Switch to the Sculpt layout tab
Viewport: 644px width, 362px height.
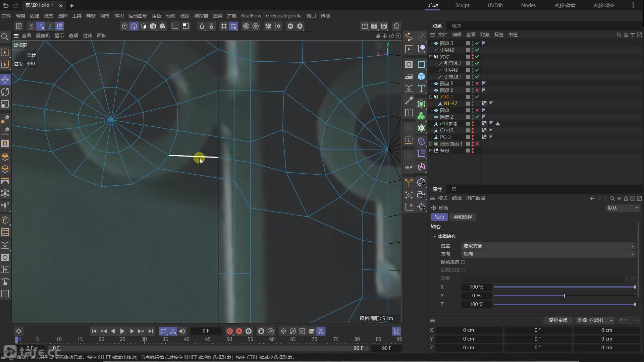click(462, 5)
